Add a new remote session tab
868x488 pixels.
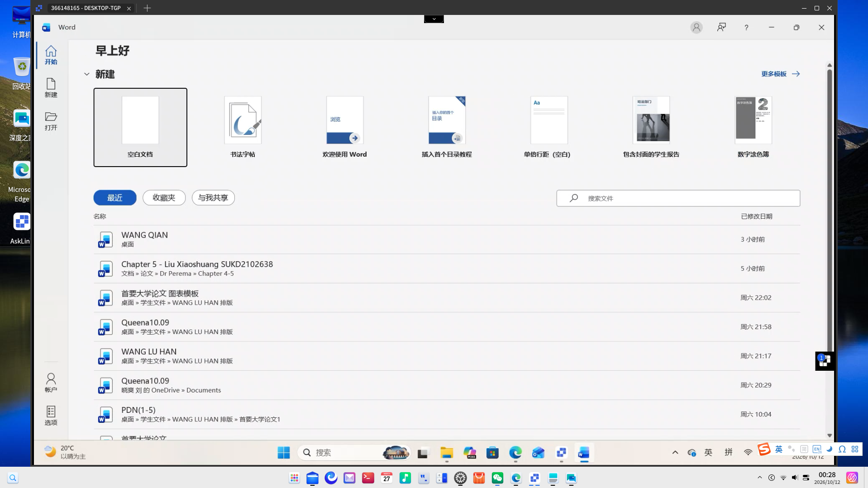pyautogui.click(x=147, y=8)
